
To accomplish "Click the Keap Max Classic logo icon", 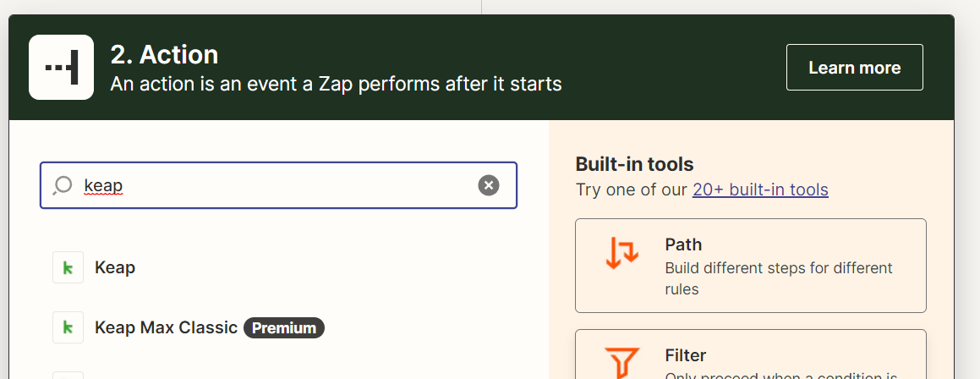I will point(68,327).
